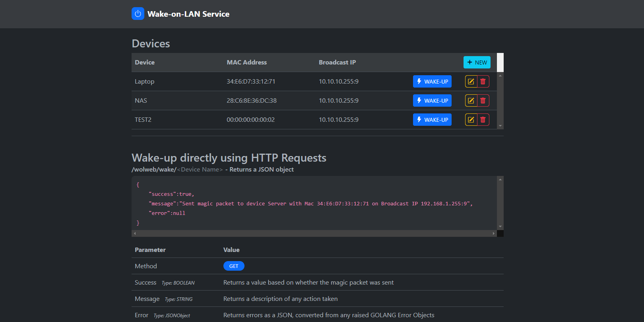Click the Type: BOOLEAN annotation
644x322 pixels.
178,283
